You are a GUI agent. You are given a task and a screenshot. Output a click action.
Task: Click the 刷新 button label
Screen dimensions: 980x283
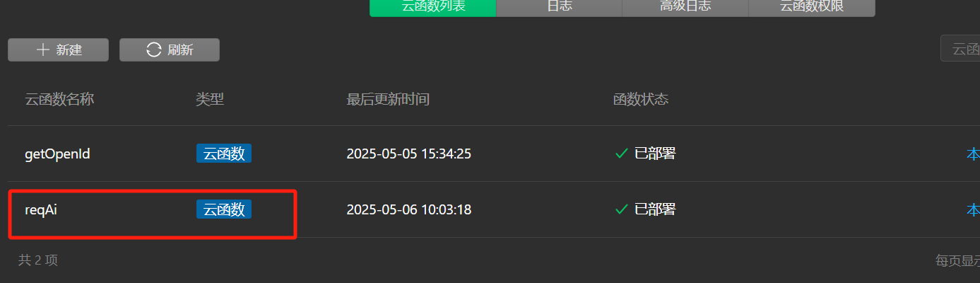(x=180, y=50)
